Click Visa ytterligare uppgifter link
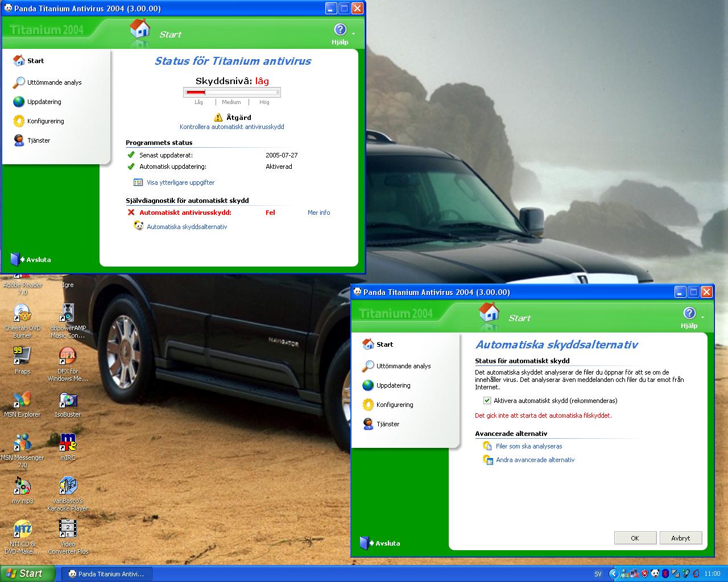Viewport: 728px width, 582px height. click(x=181, y=182)
